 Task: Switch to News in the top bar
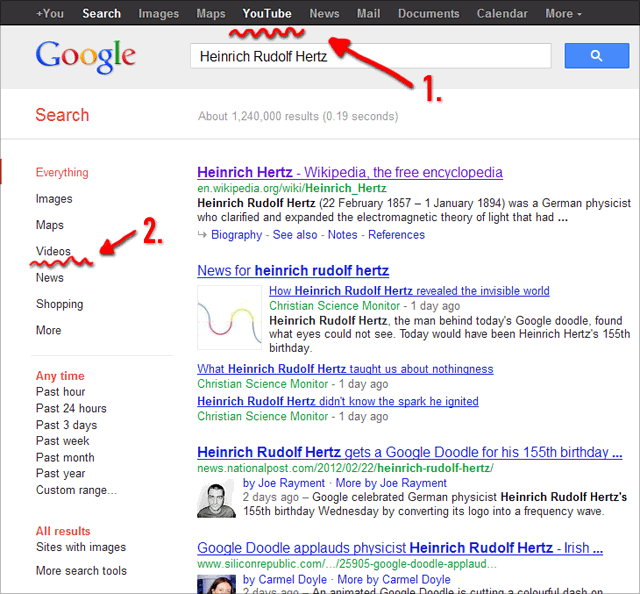(x=324, y=13)
